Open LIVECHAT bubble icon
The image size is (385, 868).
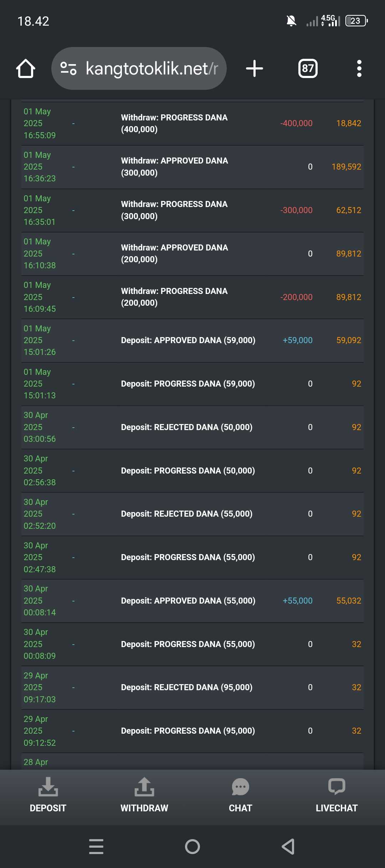point(337,787)
